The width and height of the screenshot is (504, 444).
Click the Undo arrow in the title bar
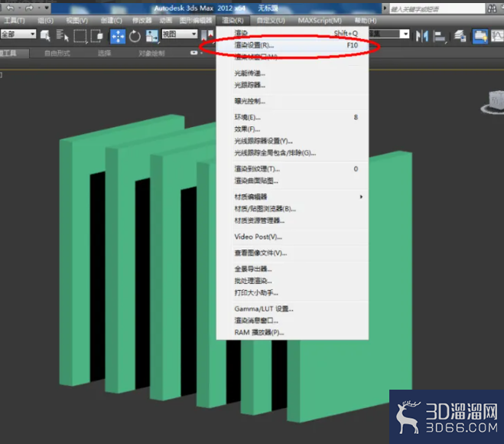[x=10, y=8]
